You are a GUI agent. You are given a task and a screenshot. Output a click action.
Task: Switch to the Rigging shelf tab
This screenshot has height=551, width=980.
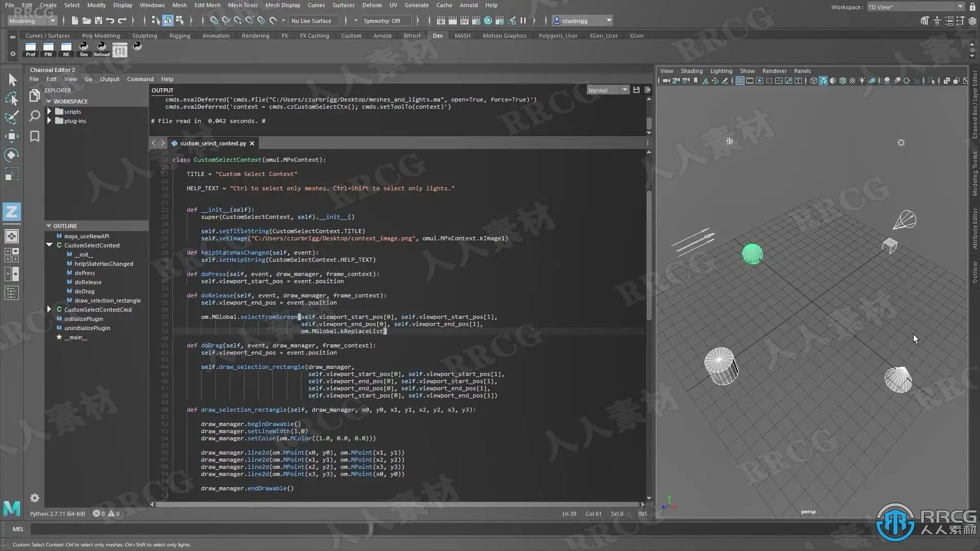[179, 36]
